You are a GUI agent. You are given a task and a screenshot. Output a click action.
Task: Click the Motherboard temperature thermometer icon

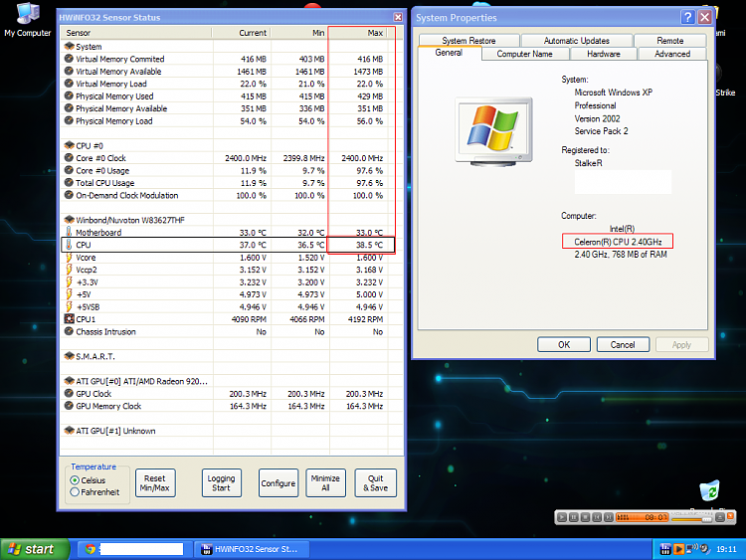tap(69, 232)
